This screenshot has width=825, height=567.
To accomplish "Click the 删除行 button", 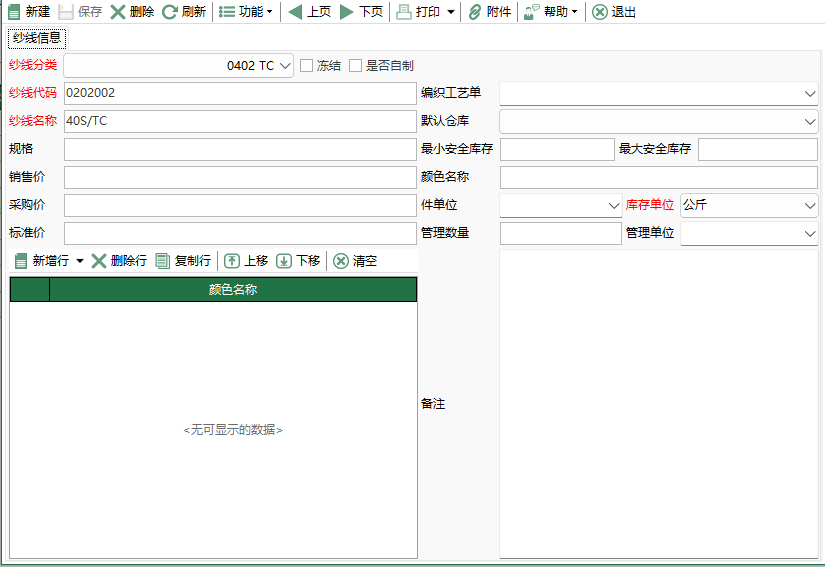I will (x=119, y=261).
